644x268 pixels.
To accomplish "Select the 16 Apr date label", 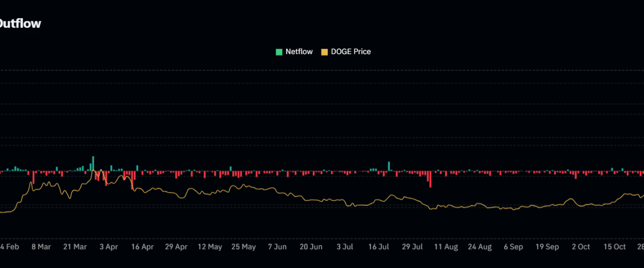I will (142, 247).
